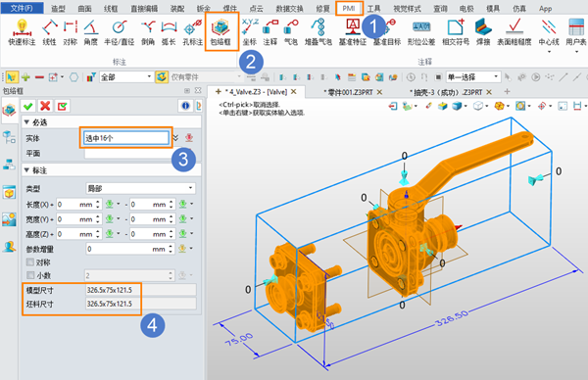Click the 模型尺寸 326.5x75x121.5 field

[x=140, y=290]
